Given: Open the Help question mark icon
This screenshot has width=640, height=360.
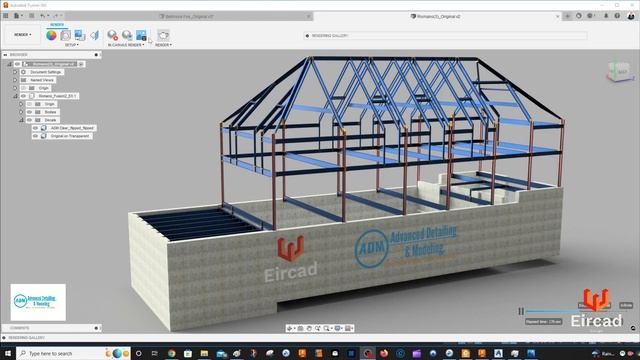Looking at the screenshot, I should click(x=617, y=16).
